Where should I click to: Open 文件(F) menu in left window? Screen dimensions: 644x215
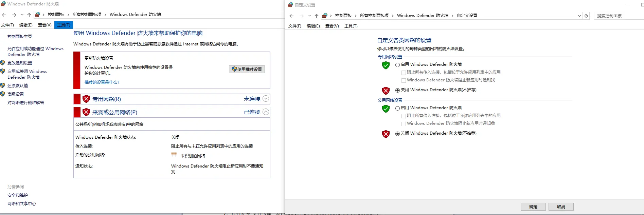click(x=7, y=25)
